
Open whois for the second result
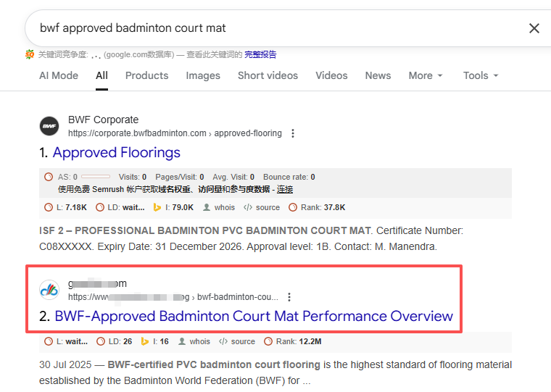(x=194, y=341)
